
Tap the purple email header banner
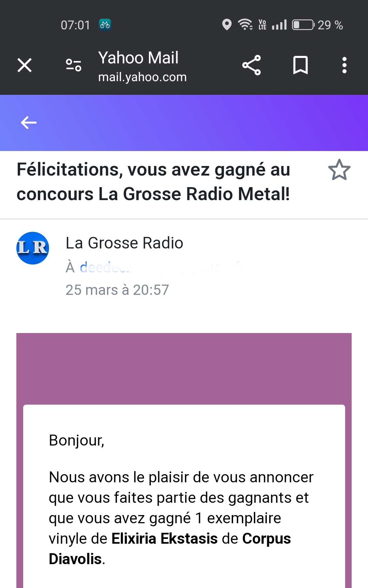[x=184, y=369]
